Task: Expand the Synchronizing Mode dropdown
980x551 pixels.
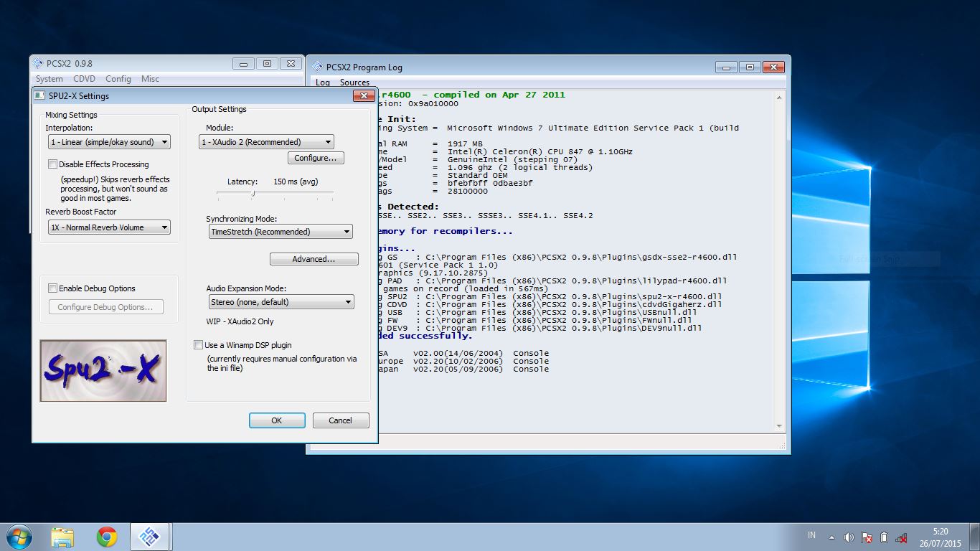Action: tap(280, 232)
